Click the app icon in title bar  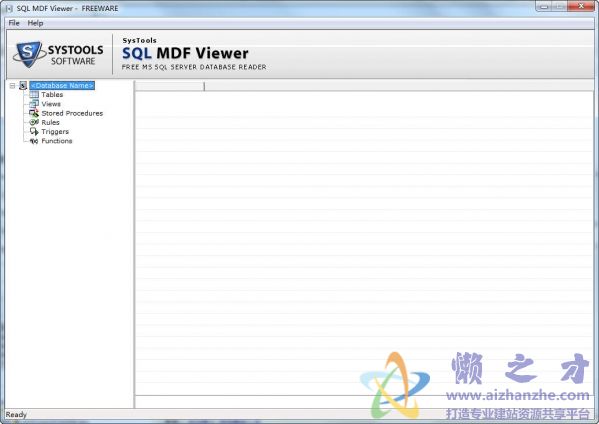coord(9,8)
